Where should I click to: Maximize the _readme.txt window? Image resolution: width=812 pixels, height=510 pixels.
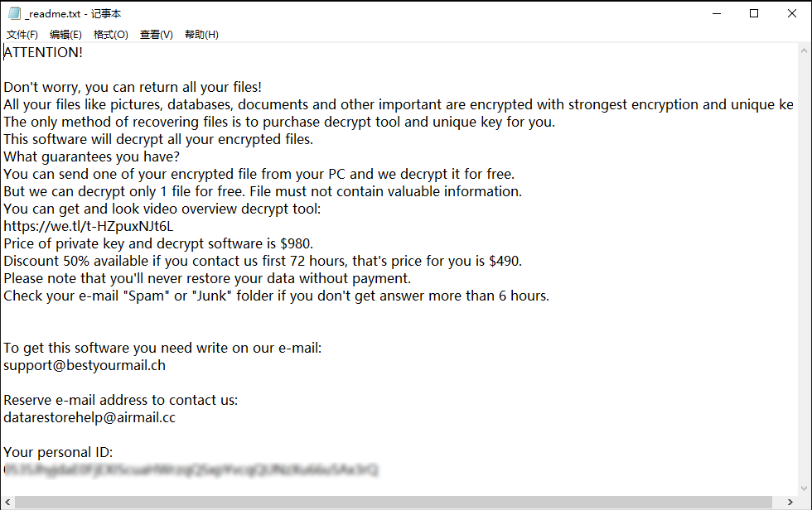point(754,13)
